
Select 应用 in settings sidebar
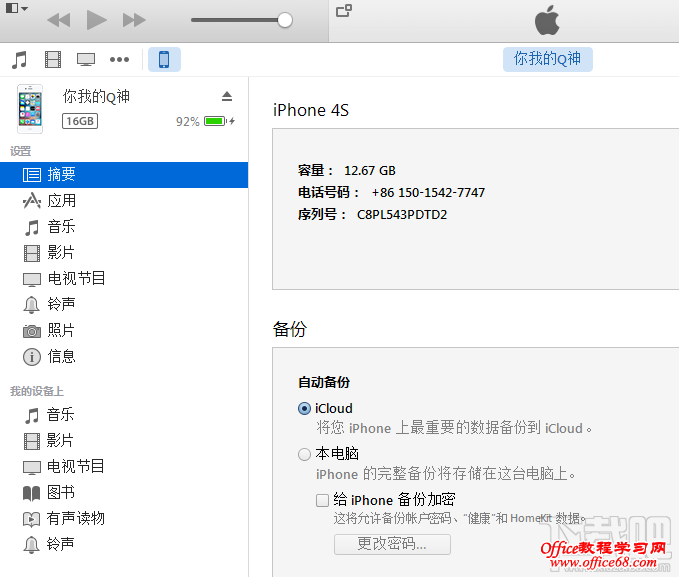124,201
